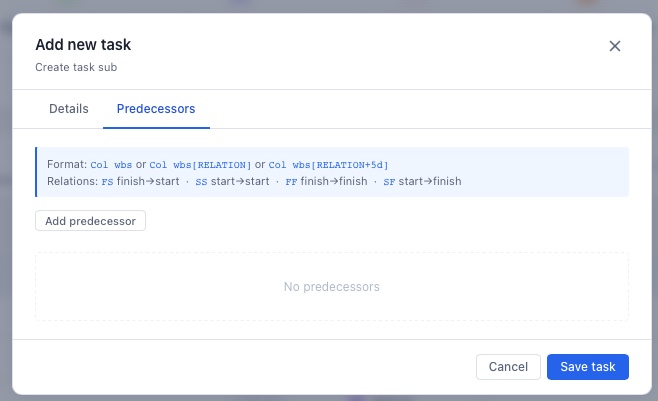The width and height of the screenshot is (658, 401).
Task: Click the 'Format:' label in info box
Action: point(67,165)
